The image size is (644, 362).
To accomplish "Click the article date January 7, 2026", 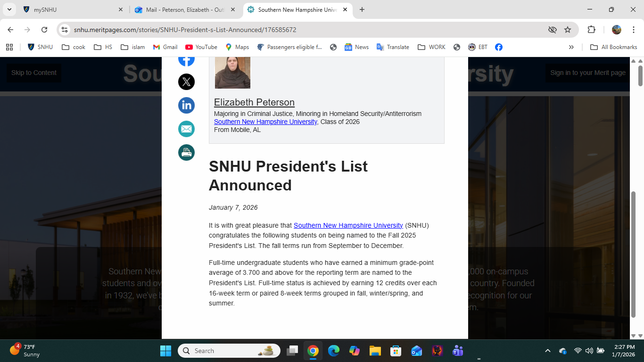I will 233,207.
